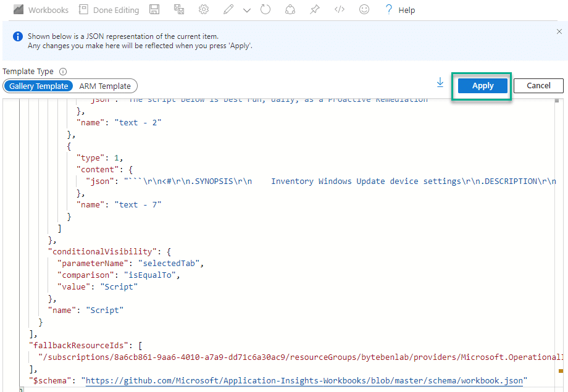Click the "json" line containing SYNOPSIS
The height and width of the screenshot is (392, 568).
(x=320, y=181)
